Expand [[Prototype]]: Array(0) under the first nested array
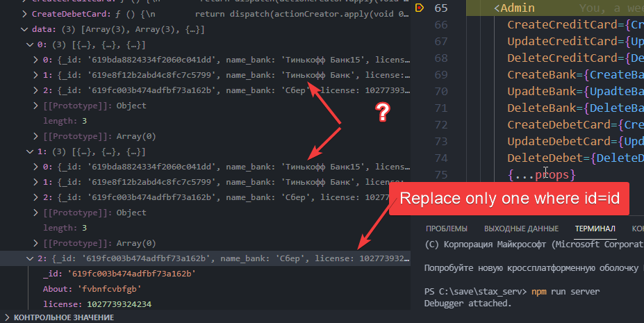The height and width of the screenshot is (323, 644). [35, 136]
